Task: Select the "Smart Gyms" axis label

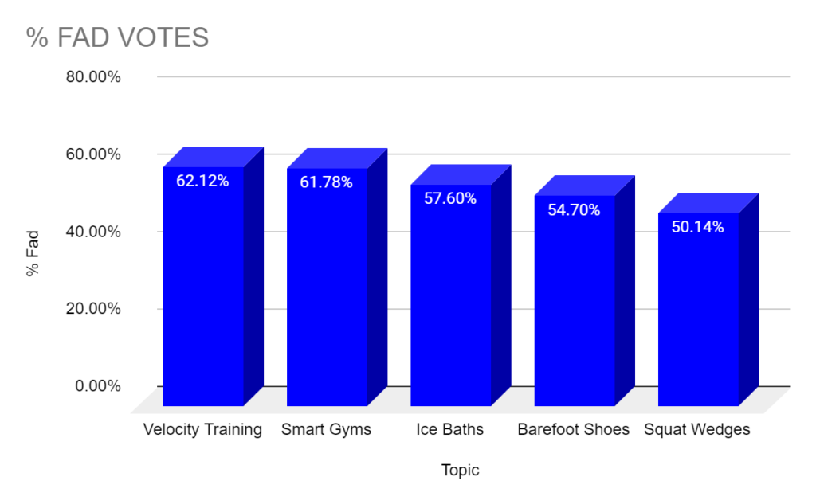Action: 326,429
